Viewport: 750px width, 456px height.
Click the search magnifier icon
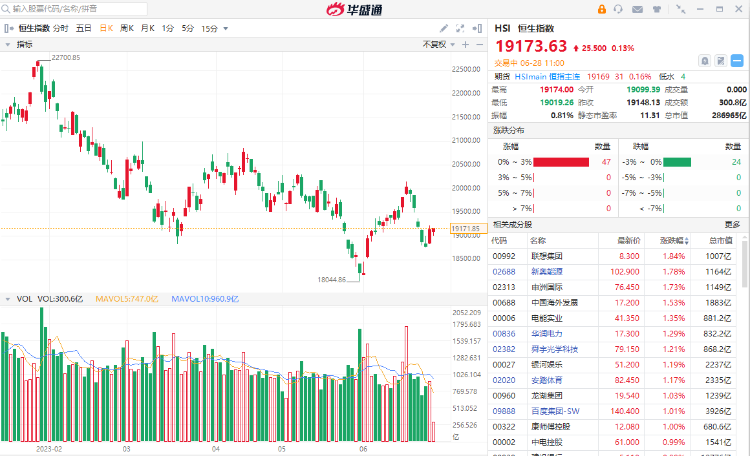pyautogui.click(x=6, y=9)
